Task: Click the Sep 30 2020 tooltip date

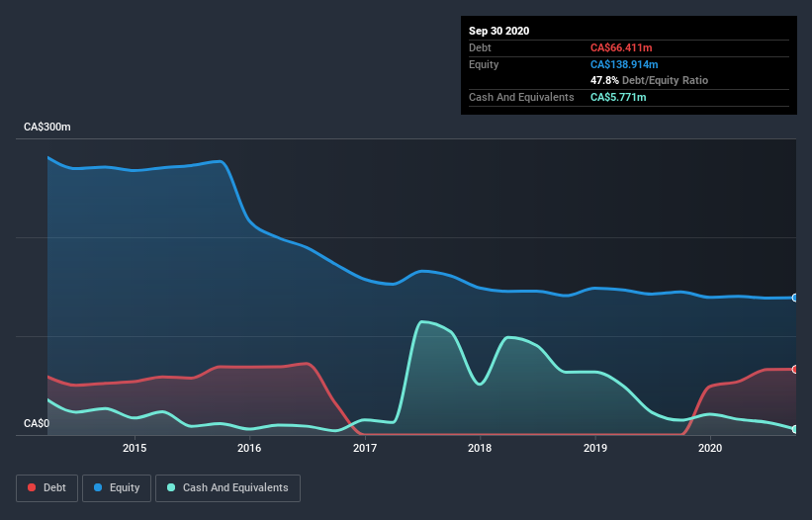Action: (x=498, y=31)
